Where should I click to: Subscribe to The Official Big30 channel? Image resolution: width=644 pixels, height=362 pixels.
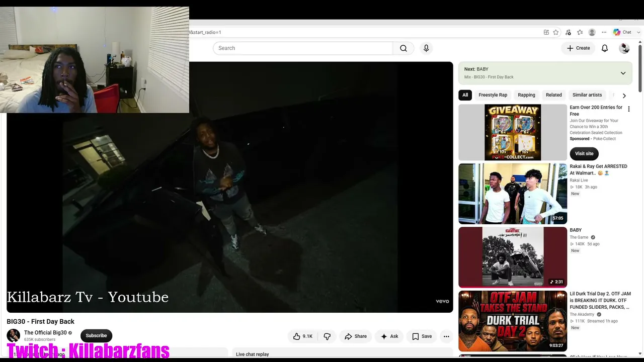pos(96,336)
